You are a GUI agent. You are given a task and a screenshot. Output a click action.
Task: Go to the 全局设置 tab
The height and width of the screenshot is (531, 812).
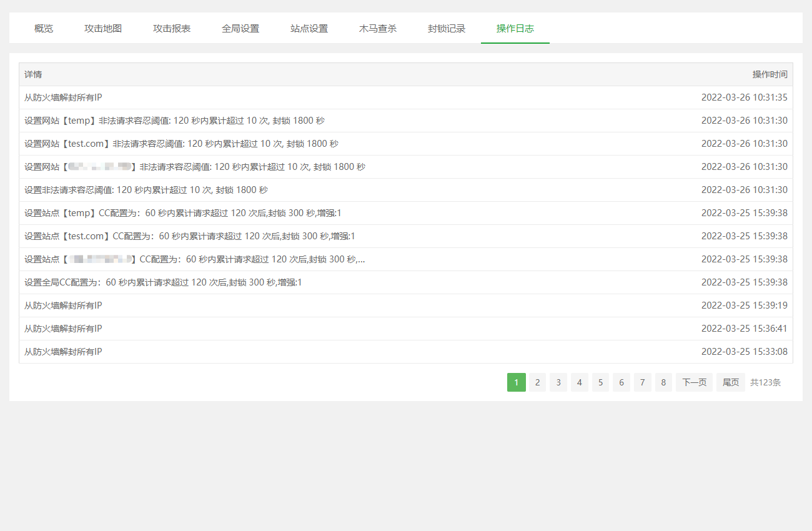click(240, 29)
